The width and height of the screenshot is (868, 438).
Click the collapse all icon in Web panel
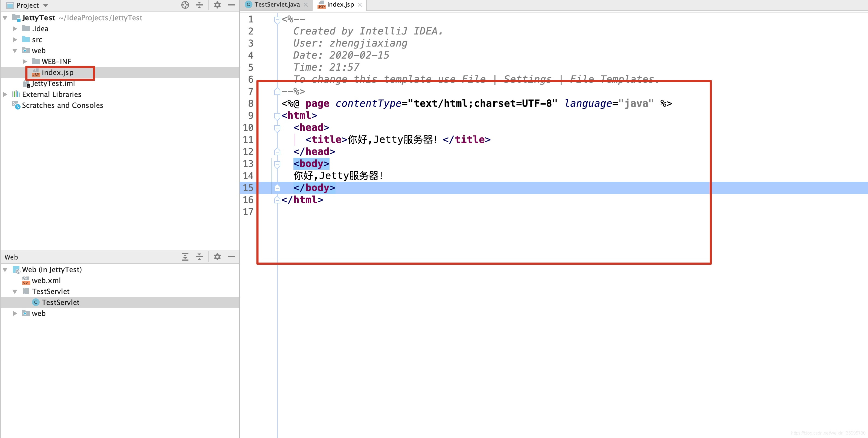point(199,257)
